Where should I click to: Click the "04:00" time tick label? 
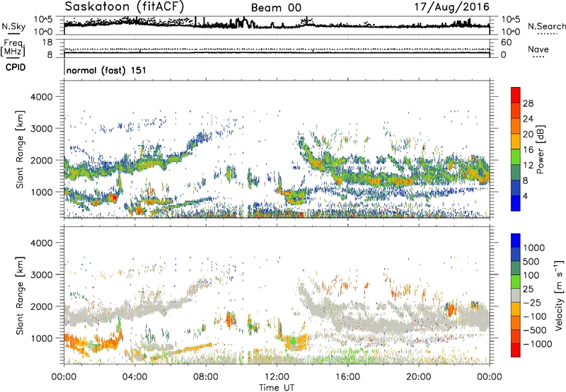point(135,377)
